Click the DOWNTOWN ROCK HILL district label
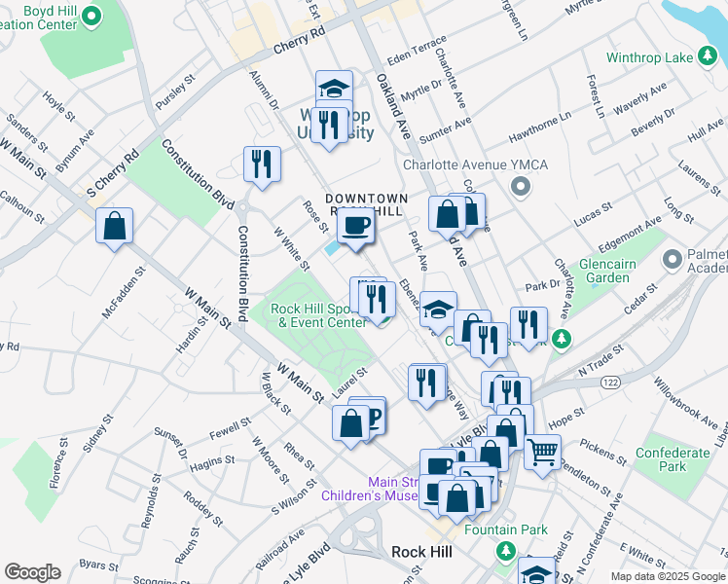This screenshot has width=728, height=584. tap(366, 204)
